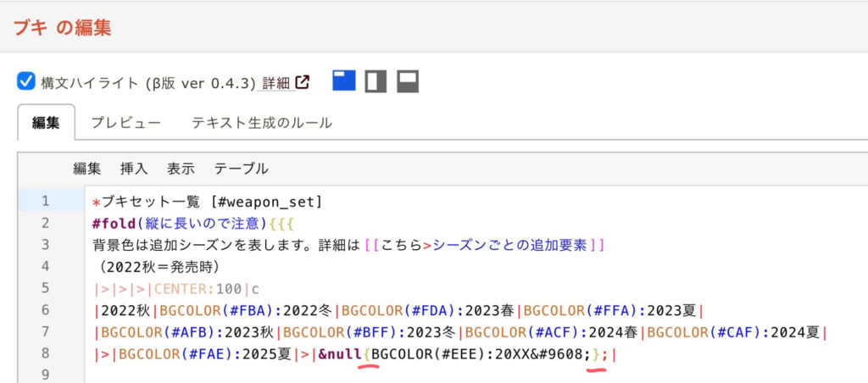Open the 詳細 link for syntax highlighting

[275, 83]
